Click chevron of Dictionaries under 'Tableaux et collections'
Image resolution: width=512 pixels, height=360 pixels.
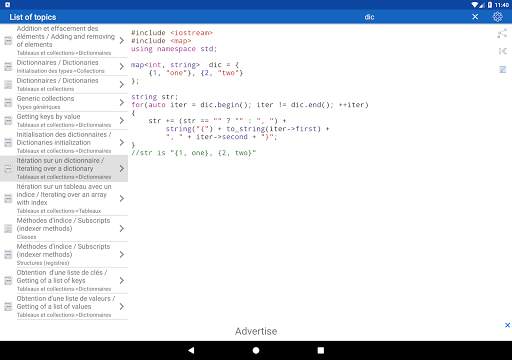122,84
